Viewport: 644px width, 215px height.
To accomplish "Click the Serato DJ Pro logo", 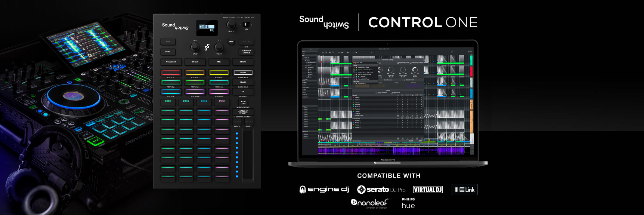I will tap(381, 190).
